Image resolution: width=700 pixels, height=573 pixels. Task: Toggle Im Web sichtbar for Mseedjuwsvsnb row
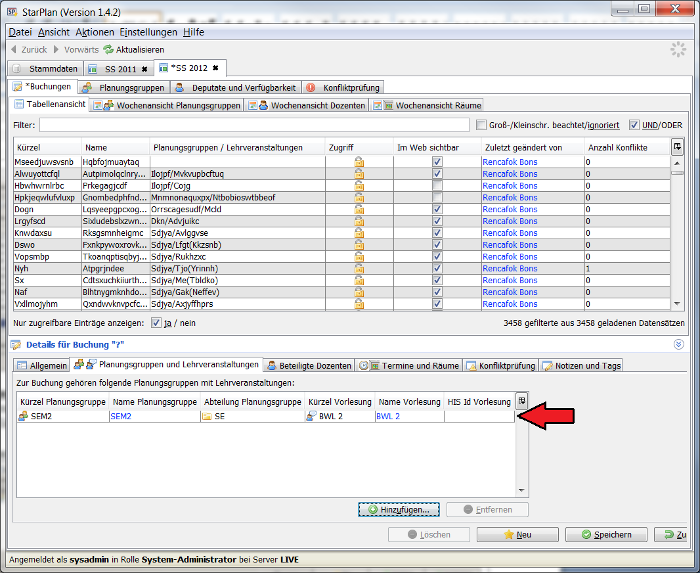[x=438, y=162]
